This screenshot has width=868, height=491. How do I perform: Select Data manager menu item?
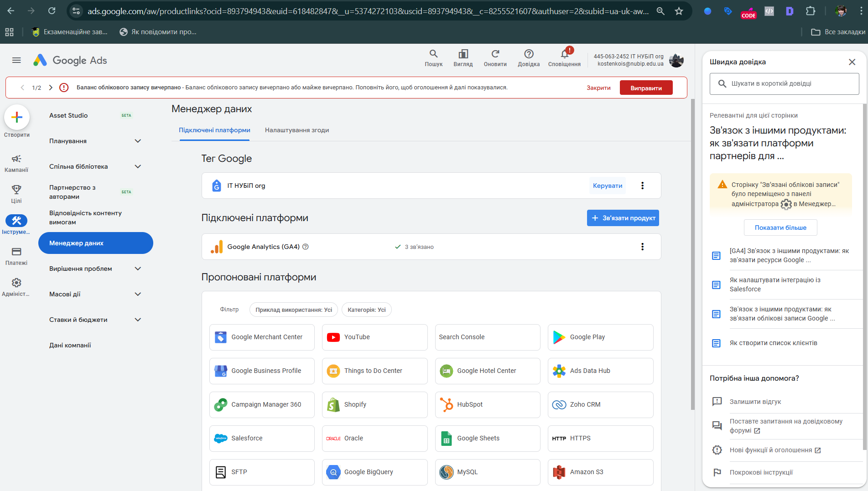(95, 243)
